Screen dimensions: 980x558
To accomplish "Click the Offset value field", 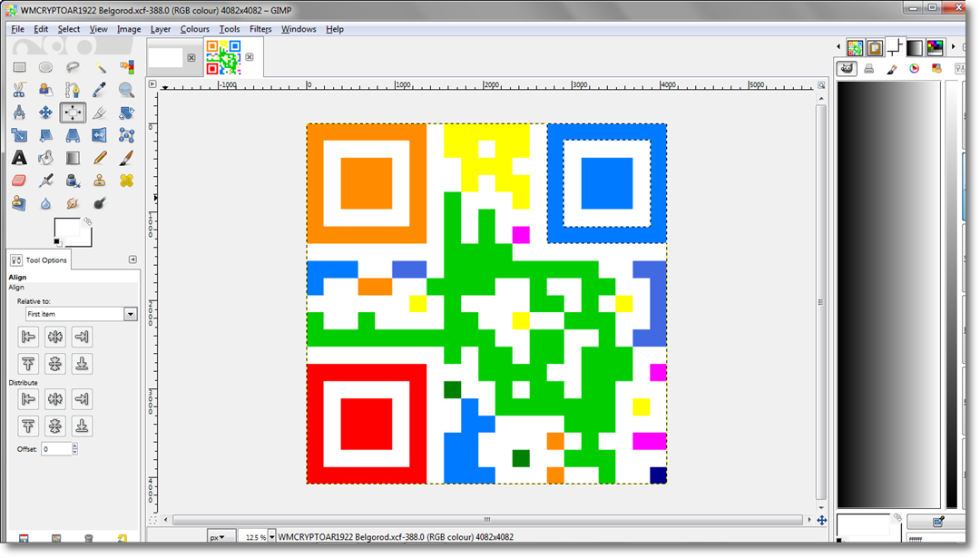I will [x=56, y=448].
